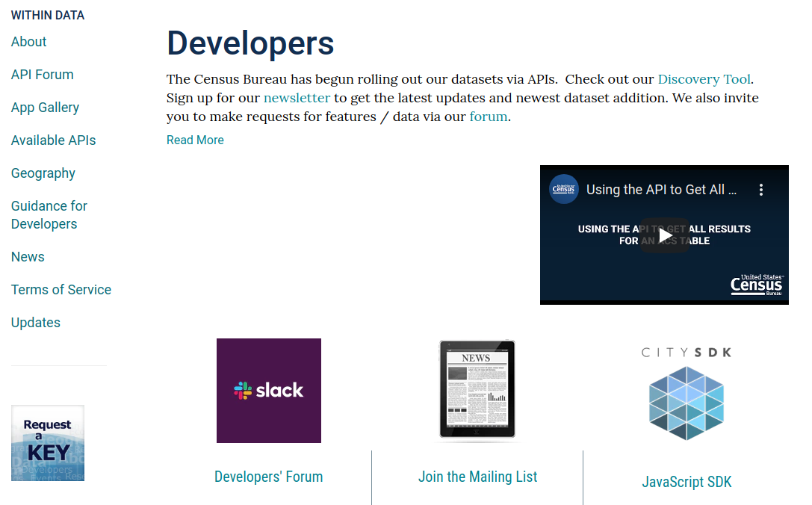Open the Developers' Forum link

[x=268, y=476]
